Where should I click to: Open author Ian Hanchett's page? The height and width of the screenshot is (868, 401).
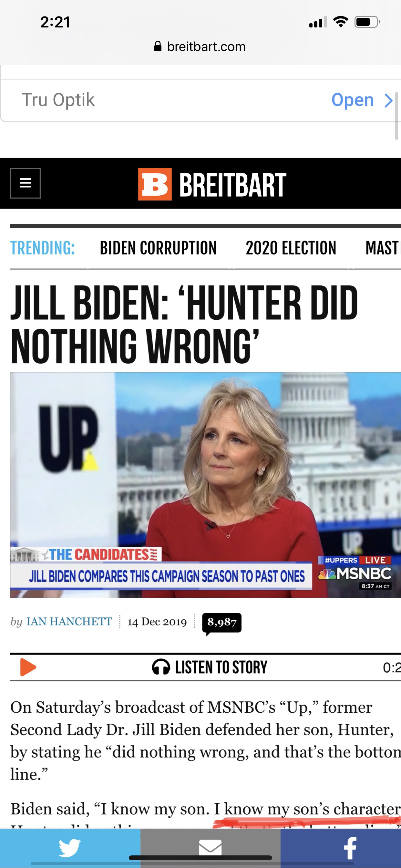coord(69,621)
